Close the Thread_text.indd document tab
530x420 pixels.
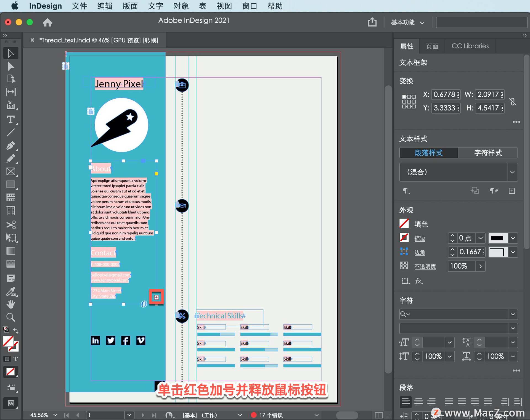point(32,40)
